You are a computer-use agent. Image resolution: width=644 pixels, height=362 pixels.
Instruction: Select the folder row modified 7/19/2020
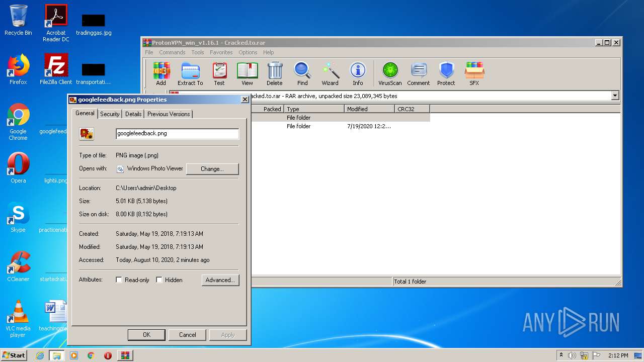[340, 126]
